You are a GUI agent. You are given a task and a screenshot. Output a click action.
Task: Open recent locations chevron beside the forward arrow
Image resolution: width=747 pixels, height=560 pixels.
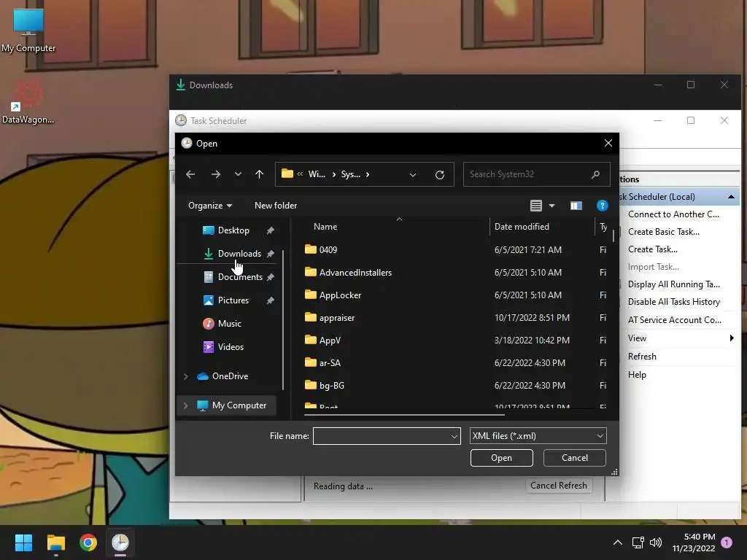(x=239, y=174)
